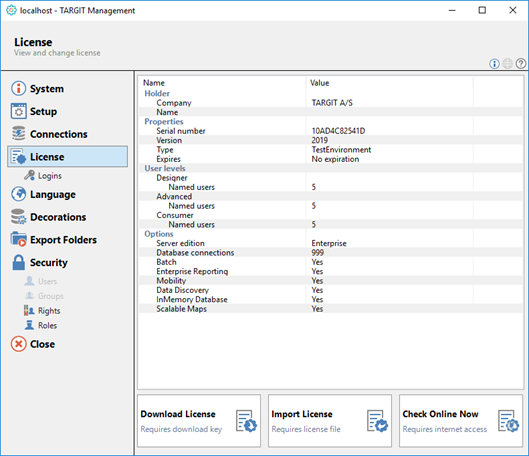The image size is (529, 456).
Task: Select the Server edition row
Action: tap(331, 243)
